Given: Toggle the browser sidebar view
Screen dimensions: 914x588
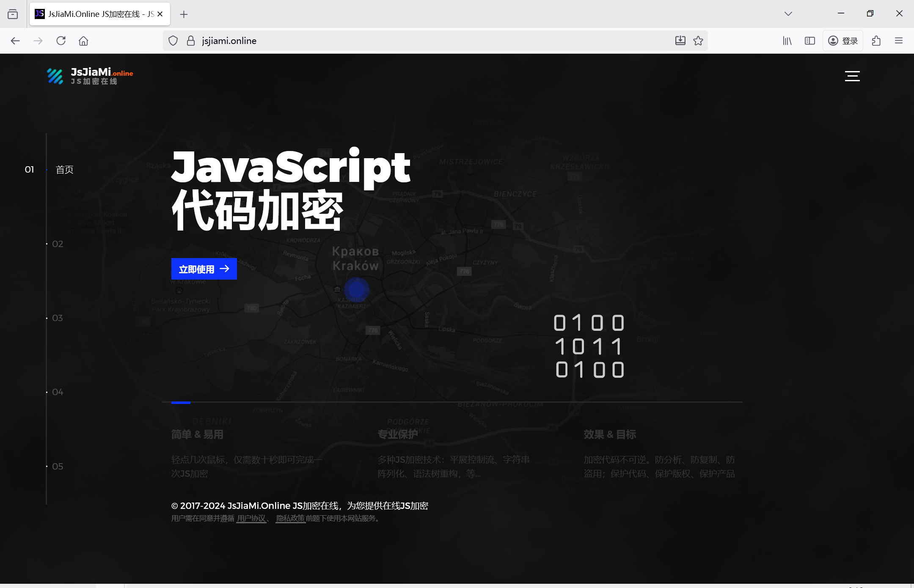Looking at the screenshot, I should click(x=810, y=41).
